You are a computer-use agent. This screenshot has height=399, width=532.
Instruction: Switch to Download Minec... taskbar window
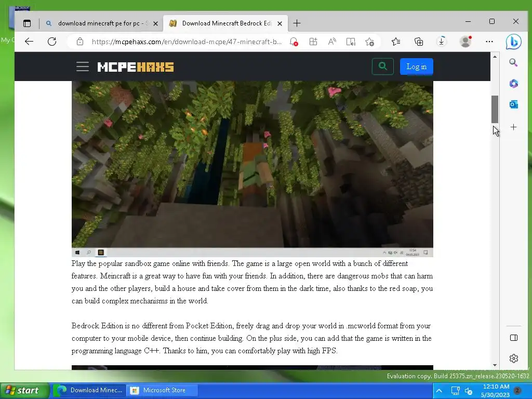click(x=89, y=390)
